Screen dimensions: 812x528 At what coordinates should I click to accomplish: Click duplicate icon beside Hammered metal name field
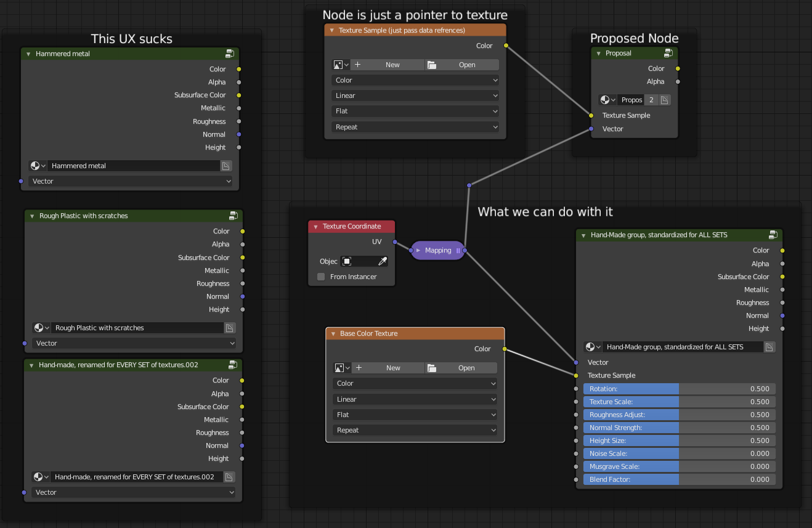(x=226, y=166)
